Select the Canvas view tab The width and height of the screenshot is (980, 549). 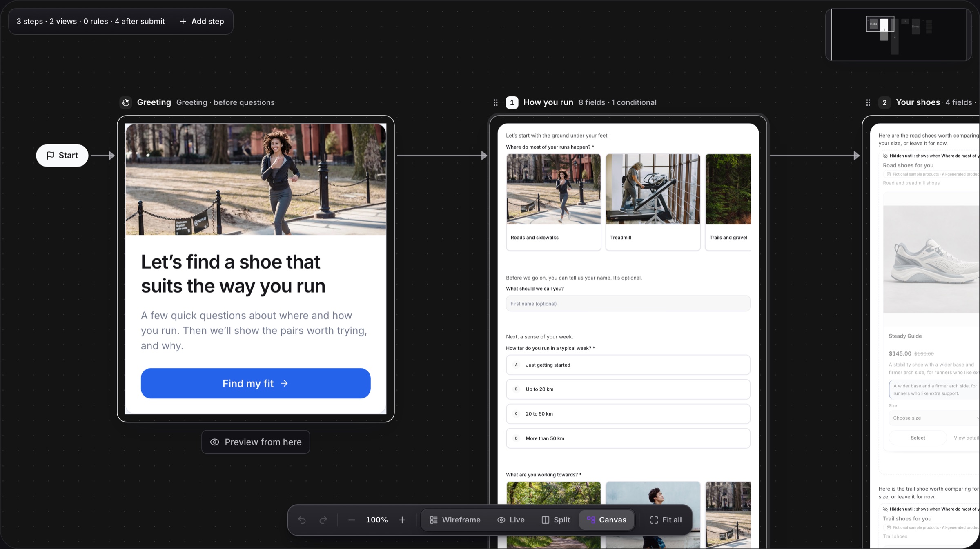click(607, 520)
